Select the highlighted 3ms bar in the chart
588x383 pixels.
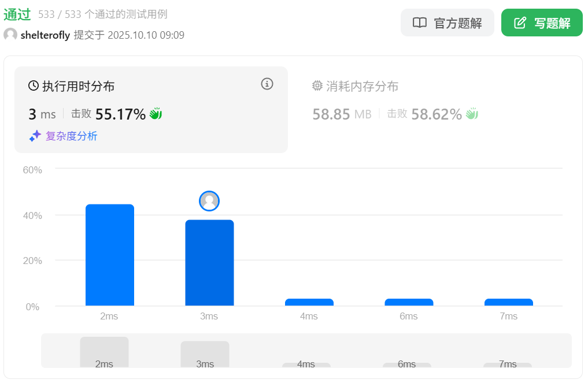209,263
